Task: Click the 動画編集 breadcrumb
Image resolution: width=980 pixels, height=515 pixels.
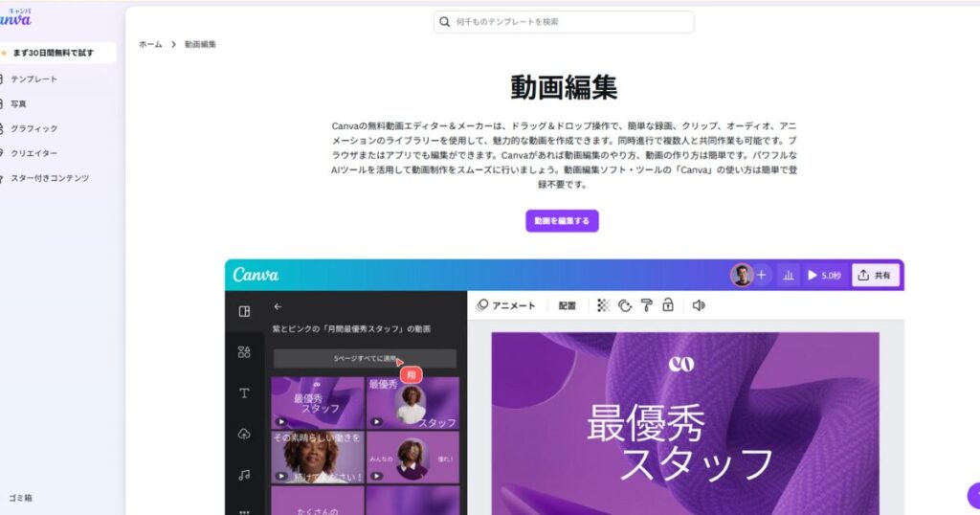Action: (x=200, y=44)
